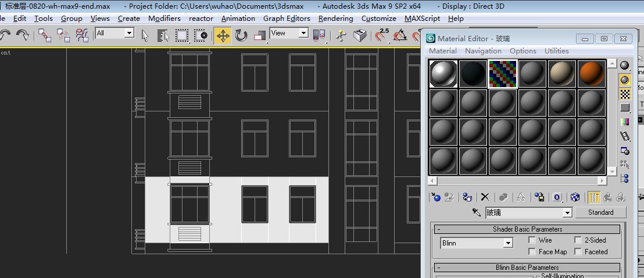Choose the Rectangular Selection Region tool

tap(182, 35)
